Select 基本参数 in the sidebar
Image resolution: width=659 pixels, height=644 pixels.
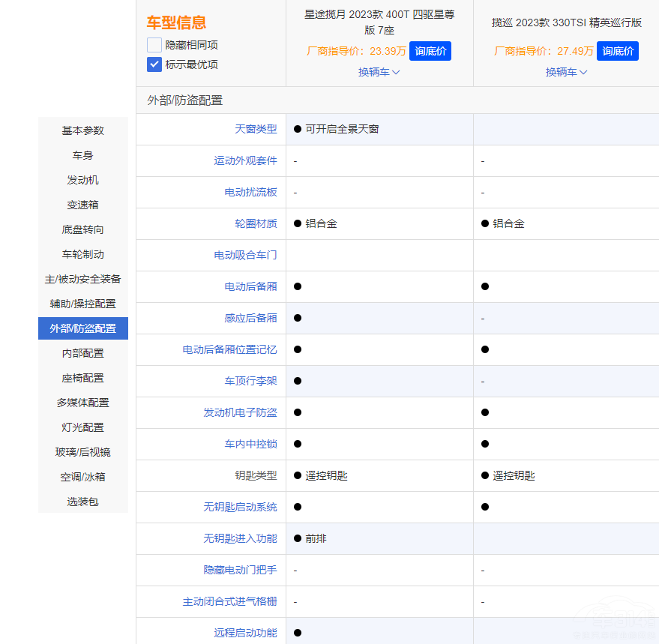pos(83,130)
